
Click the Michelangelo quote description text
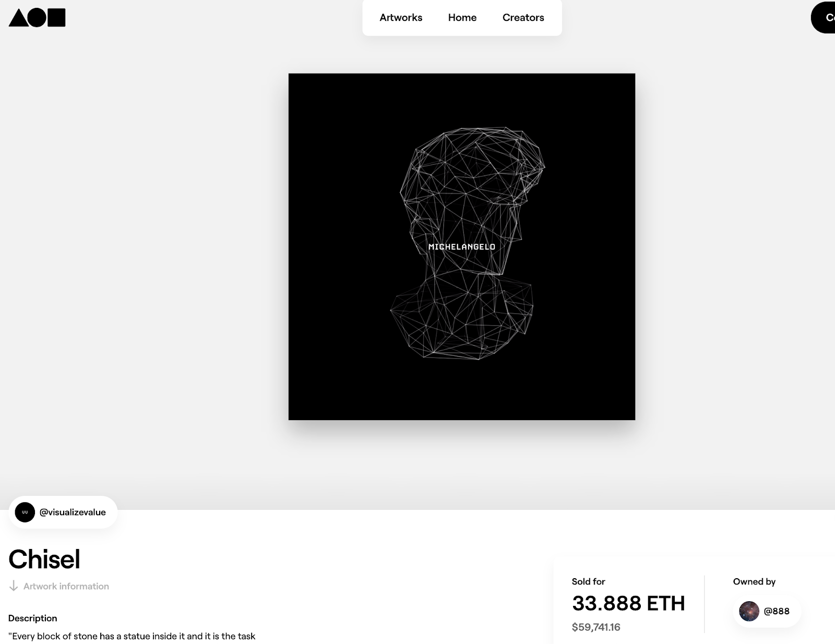132,637
